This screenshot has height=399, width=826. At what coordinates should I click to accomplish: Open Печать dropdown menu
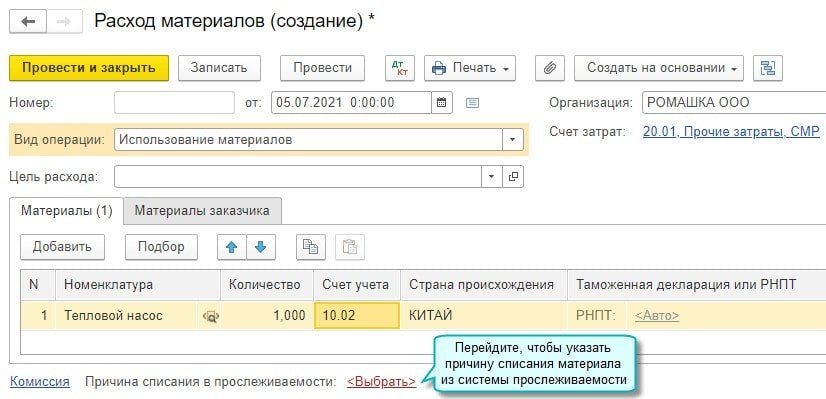[x=470, y=68]
